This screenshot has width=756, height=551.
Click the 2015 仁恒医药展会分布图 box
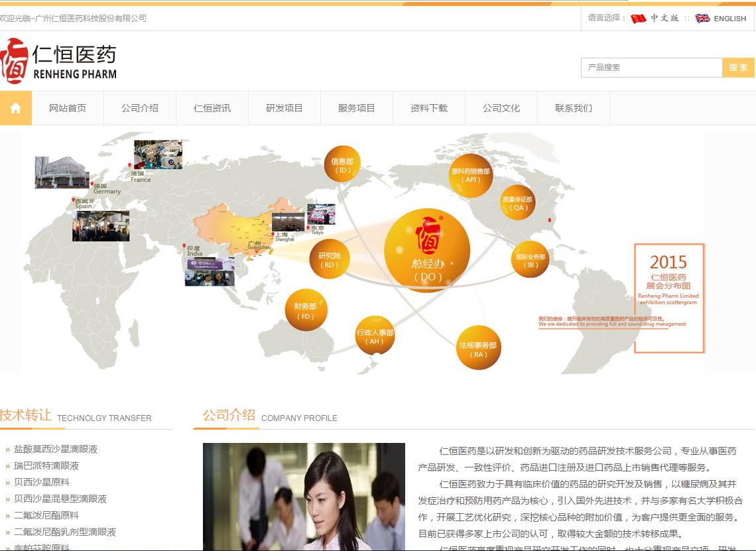[x=668, y=298]
